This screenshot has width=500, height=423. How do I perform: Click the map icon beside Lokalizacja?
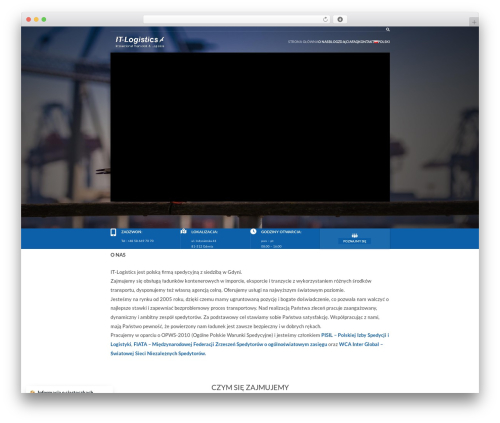coord(183,231)
